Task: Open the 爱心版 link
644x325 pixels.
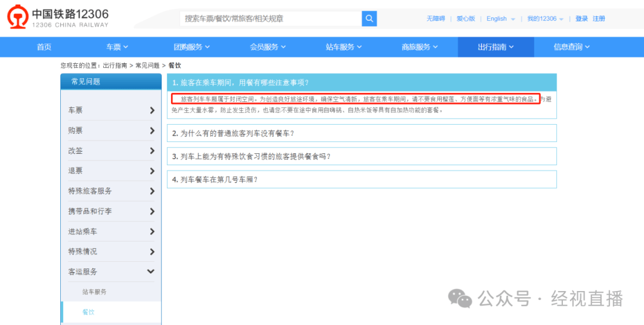Action: point(466,18)
